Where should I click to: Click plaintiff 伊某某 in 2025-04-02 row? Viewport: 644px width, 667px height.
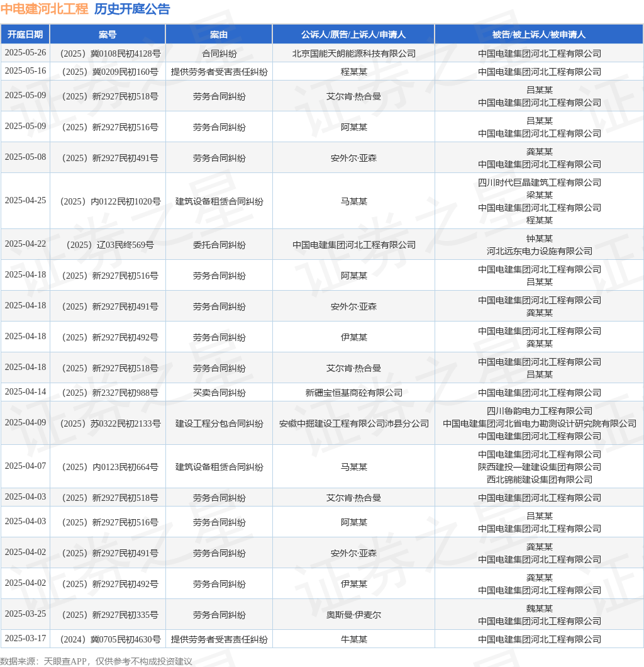(353, 584)
